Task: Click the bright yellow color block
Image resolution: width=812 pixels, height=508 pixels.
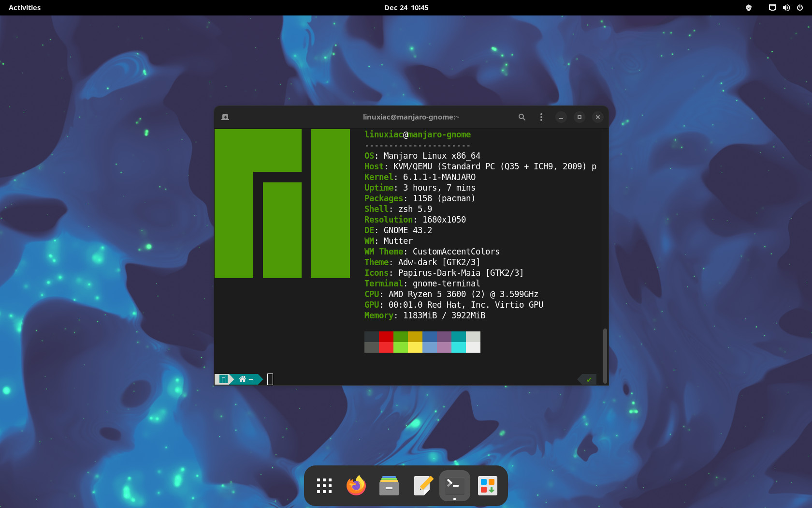Action: pyautogui.click(x=415, y=347)
